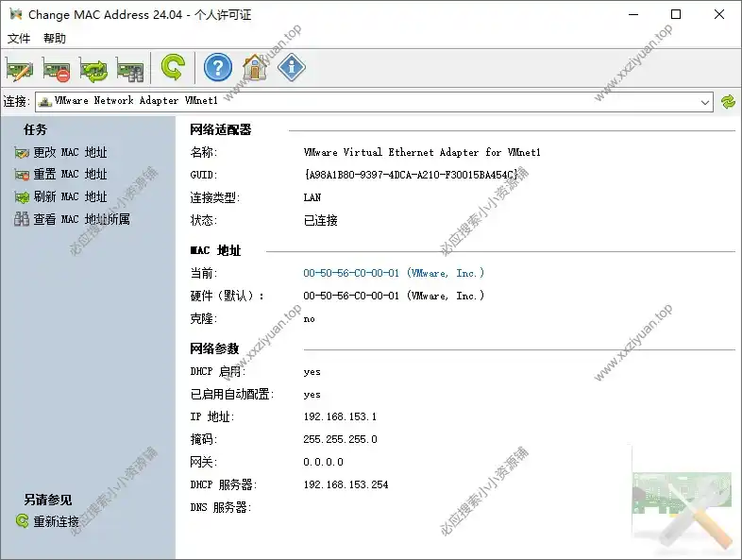Viewport: 742px width, 560px height.
Task: Click the green reconnect arrow in toolbar
Action: (x=173, y=68)
